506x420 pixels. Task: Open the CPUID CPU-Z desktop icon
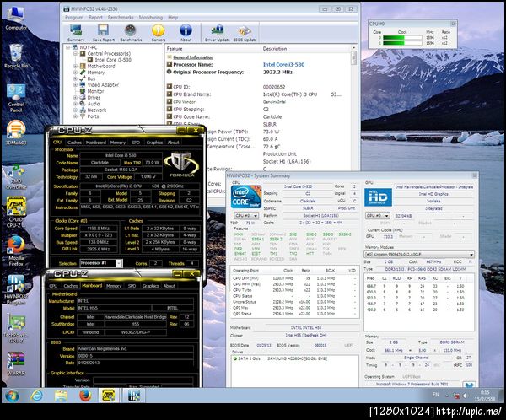(x=16, y=212)
